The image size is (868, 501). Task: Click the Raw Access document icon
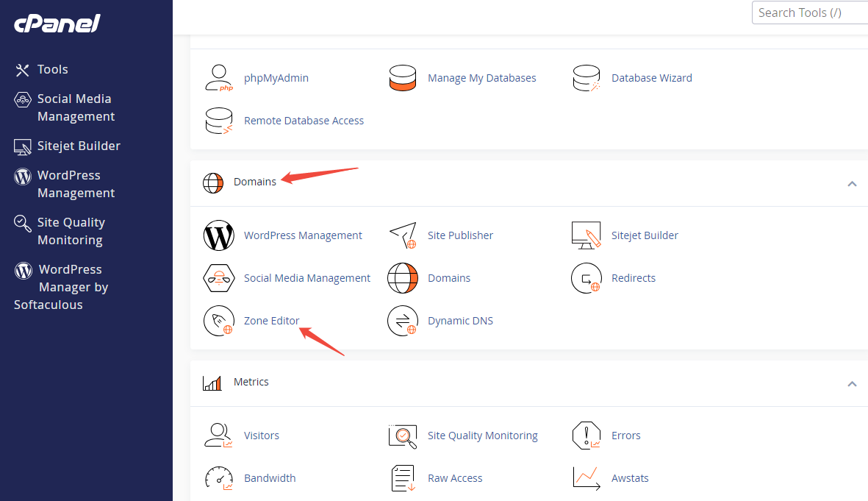(403, 478)
